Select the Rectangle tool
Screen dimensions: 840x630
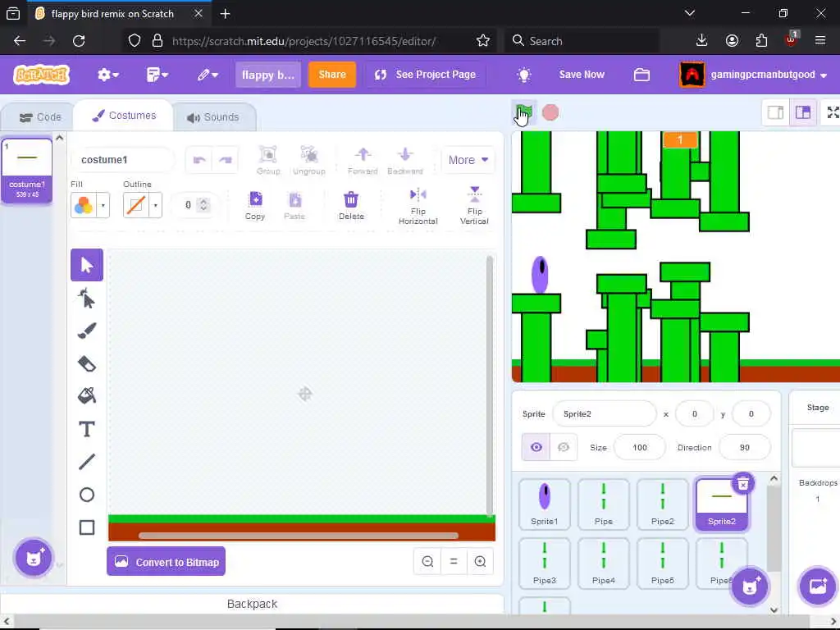click(87, 527)
